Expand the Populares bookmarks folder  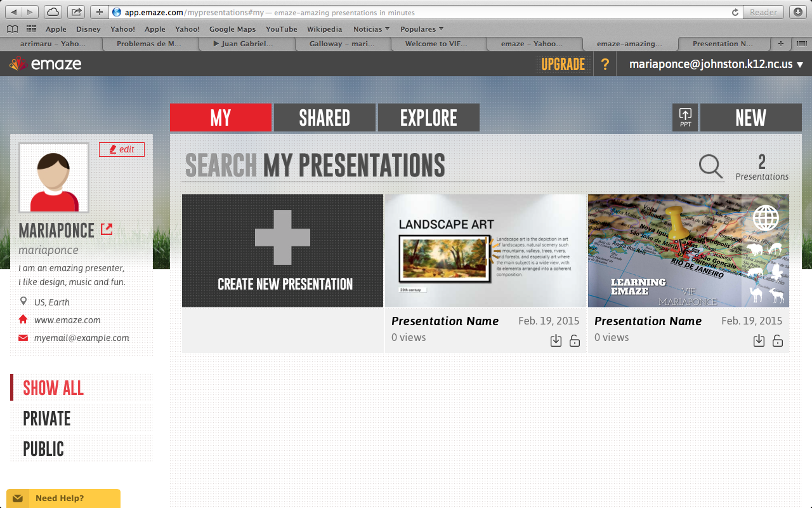coord(422,29)
